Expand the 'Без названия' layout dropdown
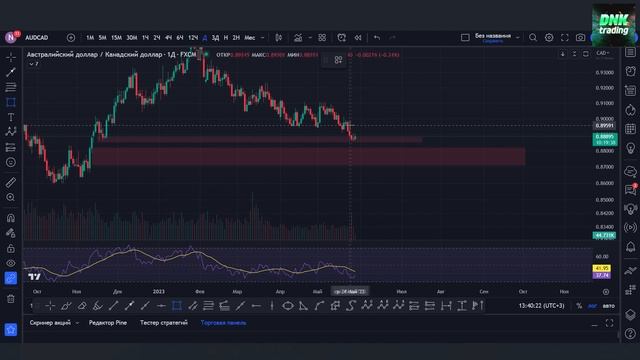The image size is (640, 360). pyautogui.click(x=518, y=38)
